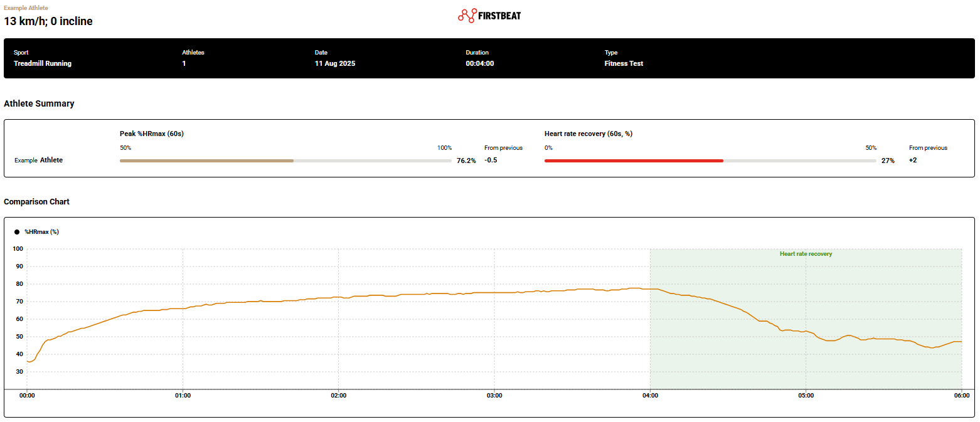Expand the Comparison Chart section
This screenshot has width=980, height=422.
[37, 201]
